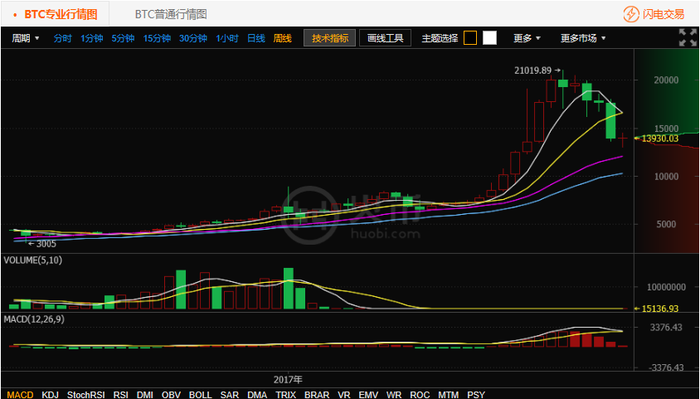Image resolution: width=700 pixels, height=399 pixels.
Task: Select the black theme color swatch
Action: pyautogui.click(x=470, y=38)
